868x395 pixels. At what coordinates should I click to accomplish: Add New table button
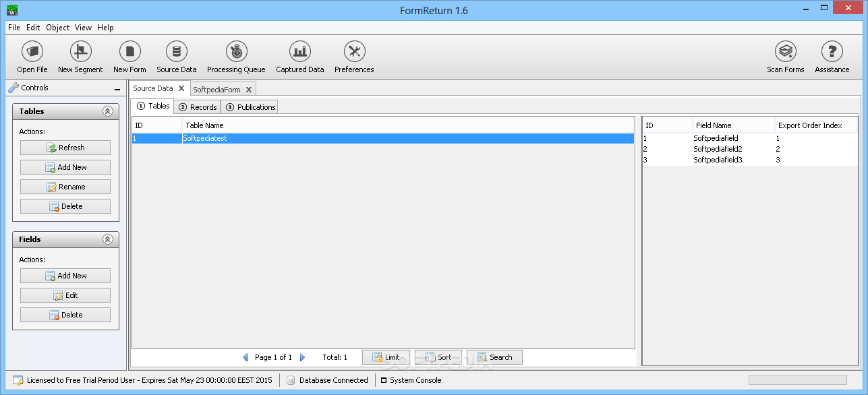[x=65, y=167]
